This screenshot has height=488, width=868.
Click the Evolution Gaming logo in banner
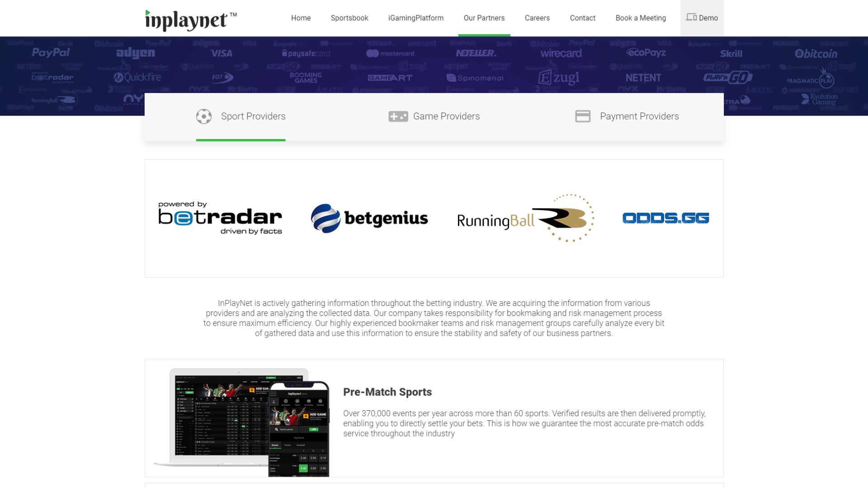click(x=819, y=99)
